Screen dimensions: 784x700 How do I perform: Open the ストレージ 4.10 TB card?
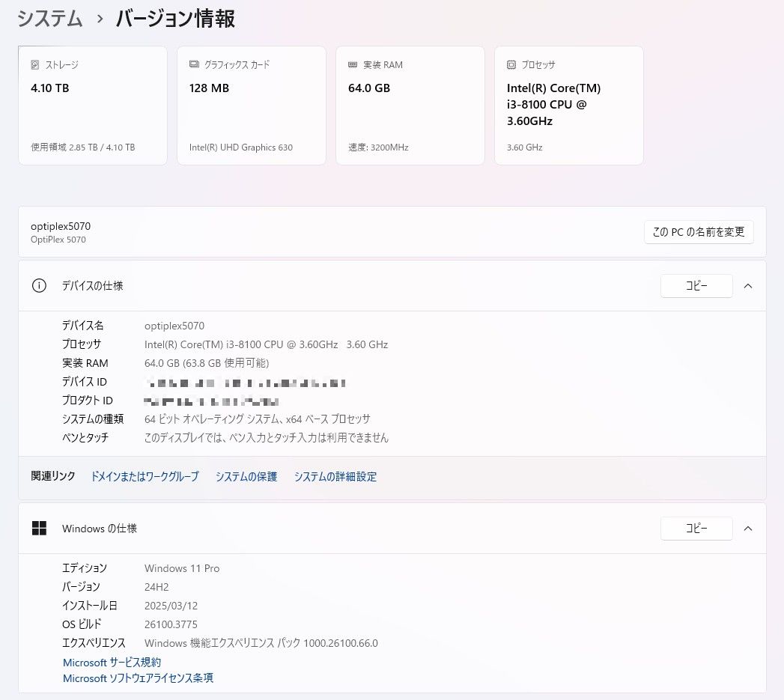coord(93,106)
